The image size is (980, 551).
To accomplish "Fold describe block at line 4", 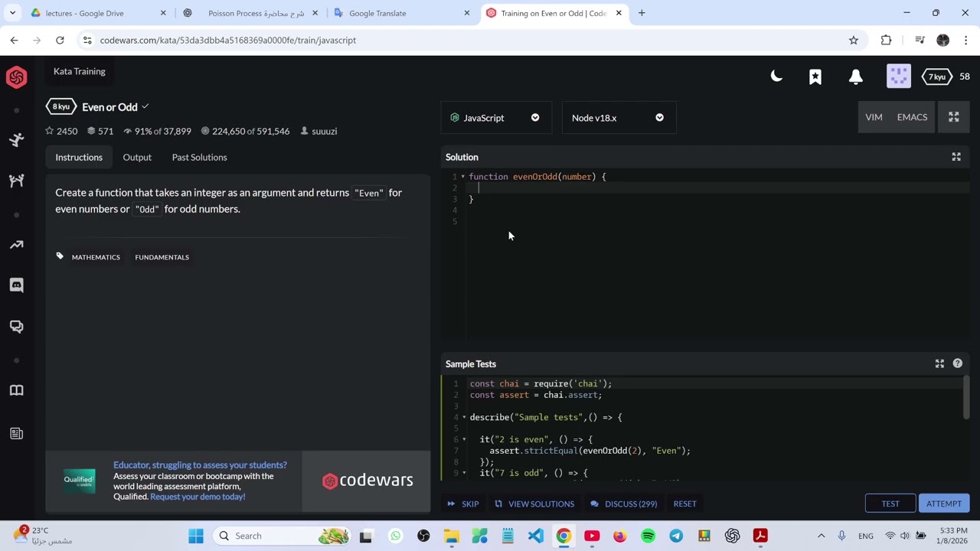I will coord(464,417).
